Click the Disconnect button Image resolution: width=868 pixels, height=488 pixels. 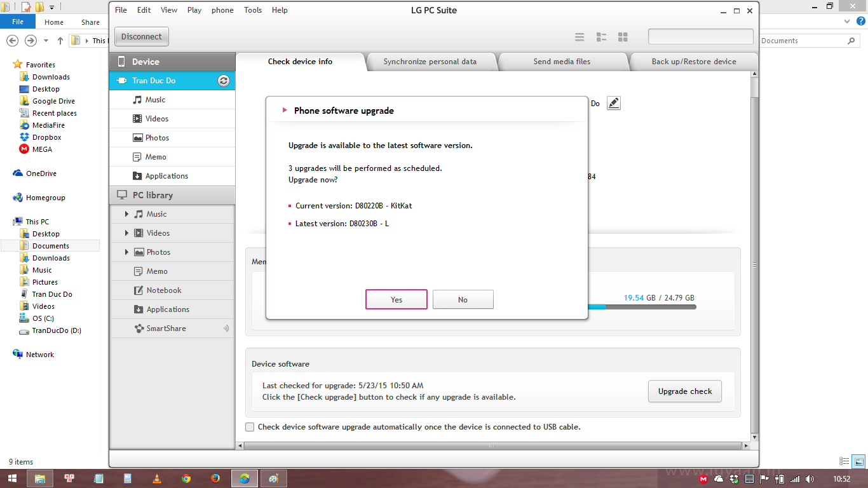click(142, 37)
